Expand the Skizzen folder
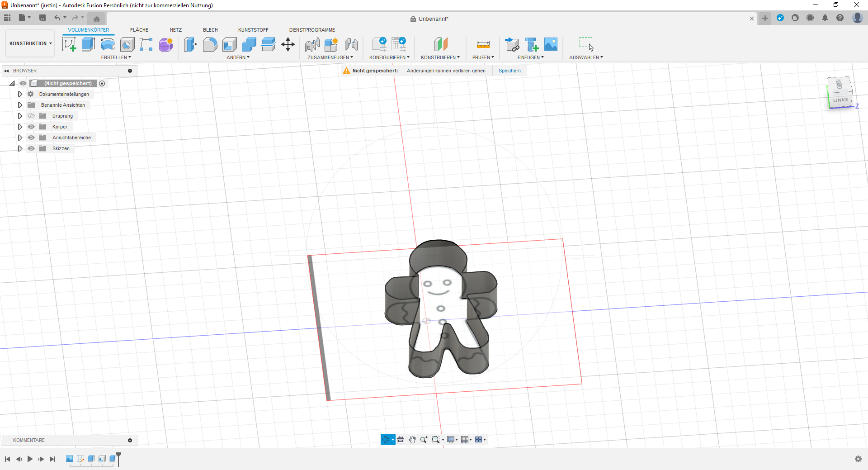Image resolution: width=868 pixels, height=470 pixels. tap(20, 148)
